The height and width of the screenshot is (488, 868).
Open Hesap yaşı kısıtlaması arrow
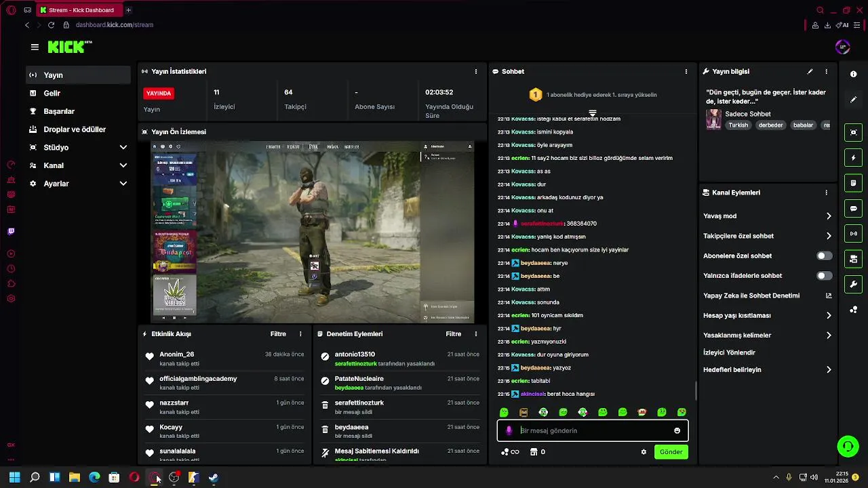pos(829,315)
